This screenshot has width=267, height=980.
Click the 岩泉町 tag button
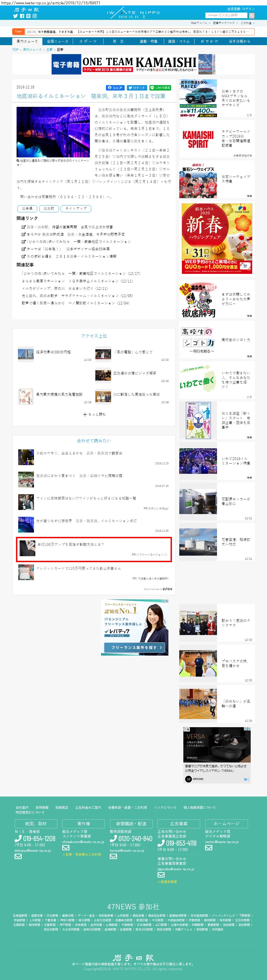click(49, 209)
